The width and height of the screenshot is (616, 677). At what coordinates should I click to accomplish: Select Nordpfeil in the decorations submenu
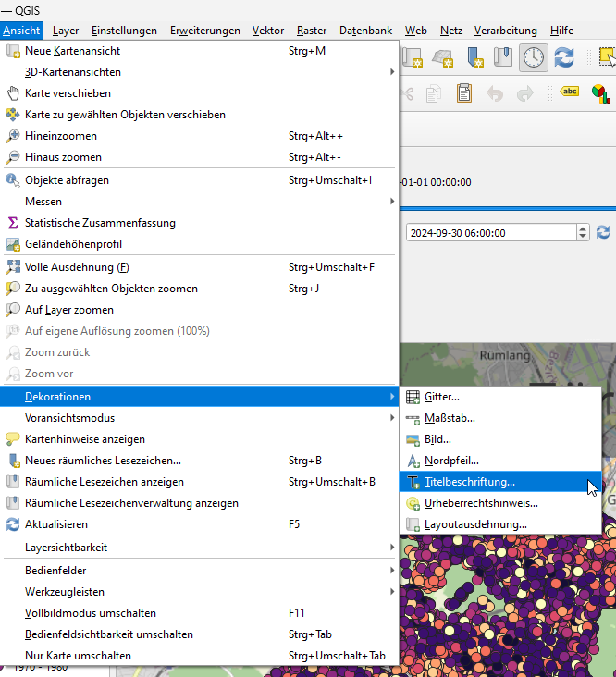[x=451, y=461]
